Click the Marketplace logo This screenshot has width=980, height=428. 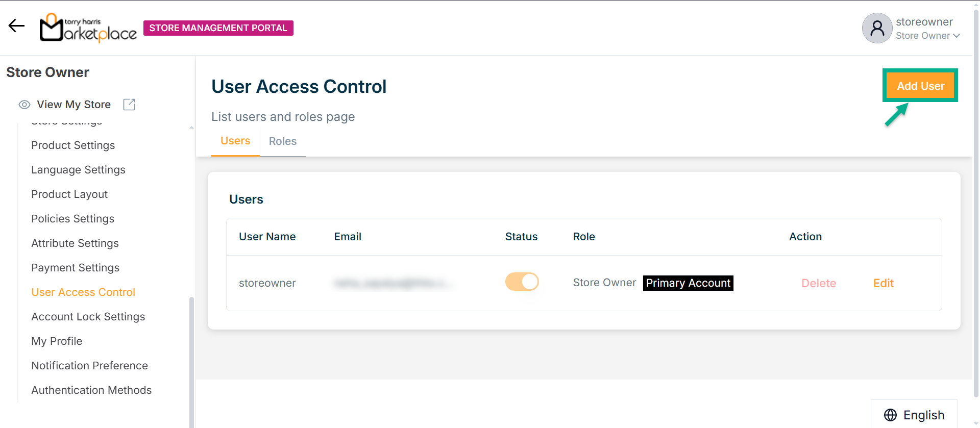88,28
